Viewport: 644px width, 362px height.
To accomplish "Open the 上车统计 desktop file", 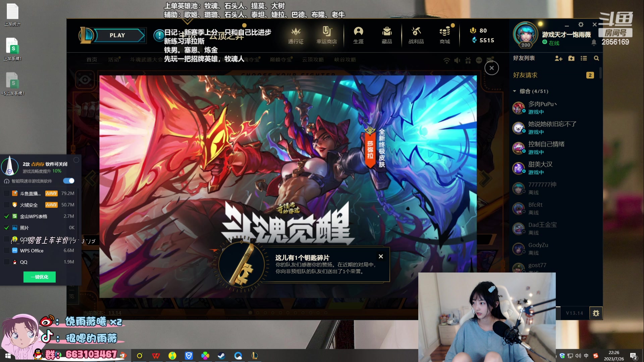I will 12,15.
